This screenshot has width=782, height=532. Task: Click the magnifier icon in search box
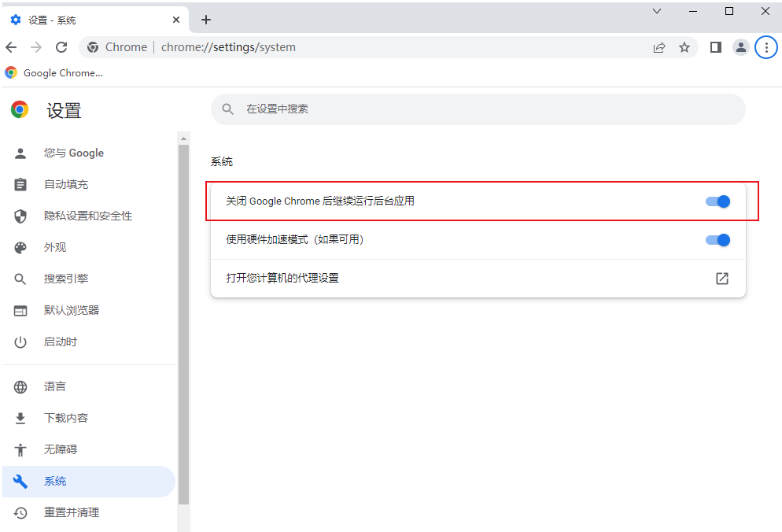(x=227, y=109)
